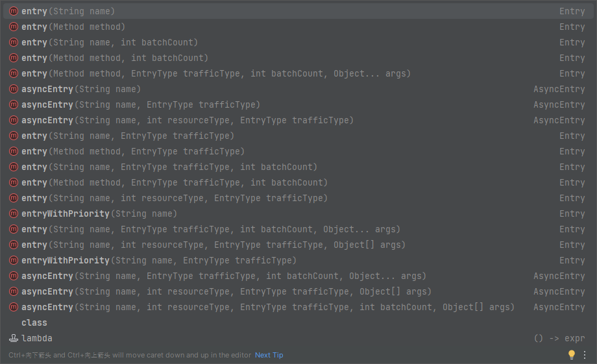
Task: Select entry(Method method, EntryType trafficType, int batchCount)
Action: [298, 182]
